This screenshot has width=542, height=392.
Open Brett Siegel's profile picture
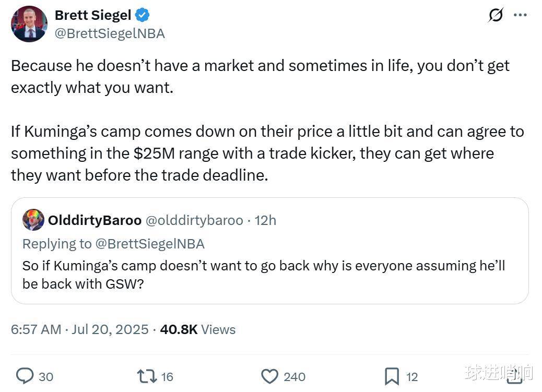pyautogui.click(x=29, y=24)
